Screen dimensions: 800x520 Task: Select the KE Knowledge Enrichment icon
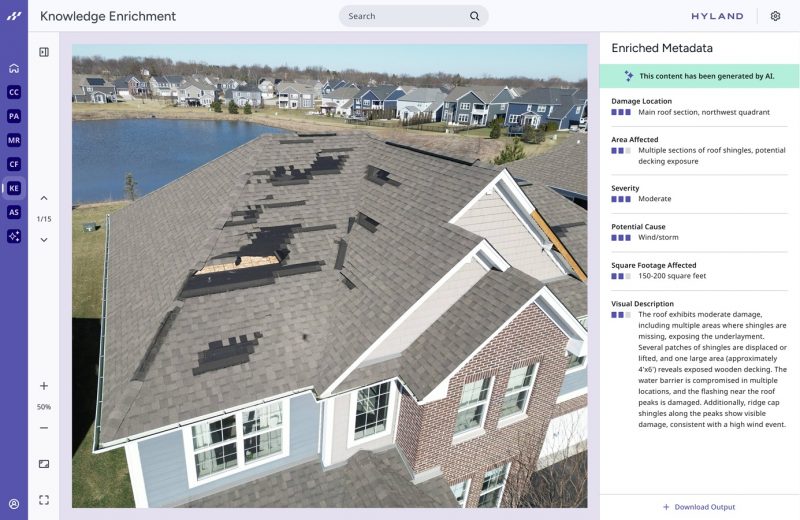tap(14, 188)
